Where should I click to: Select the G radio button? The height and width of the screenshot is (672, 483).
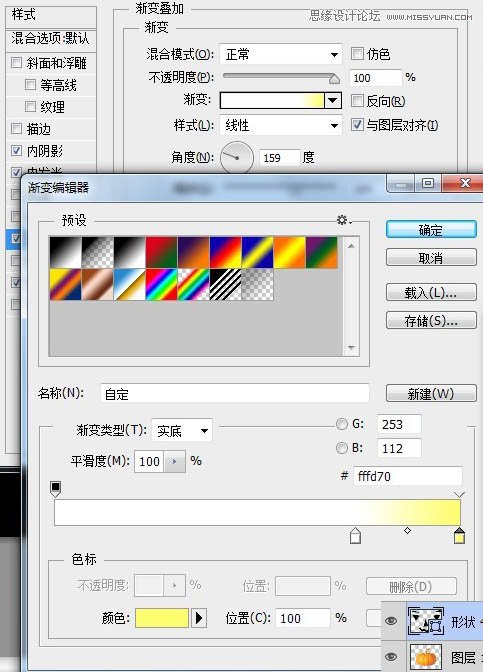tap(342, 424)
